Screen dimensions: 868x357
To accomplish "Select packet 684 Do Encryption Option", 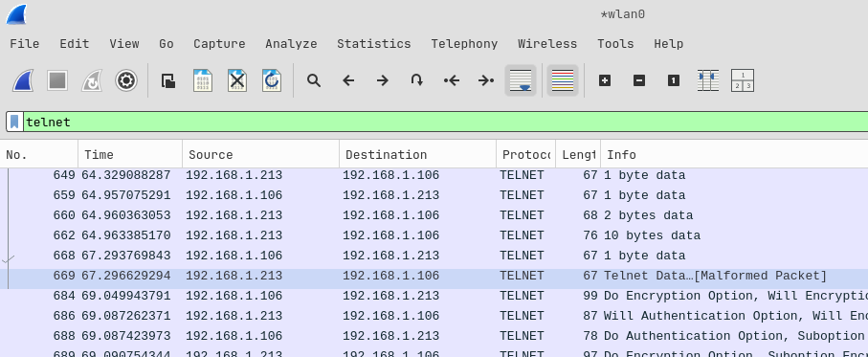I will [434, 296].
